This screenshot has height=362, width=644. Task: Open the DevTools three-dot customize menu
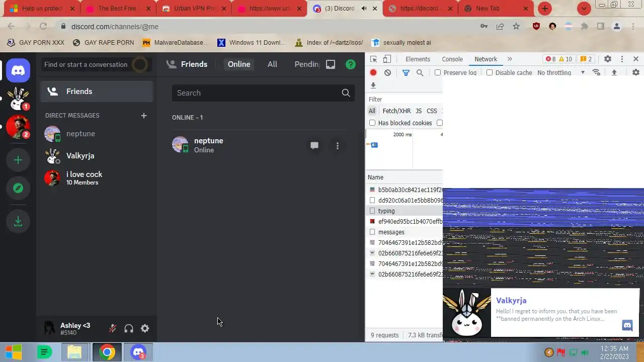click(x=622, y=59)
